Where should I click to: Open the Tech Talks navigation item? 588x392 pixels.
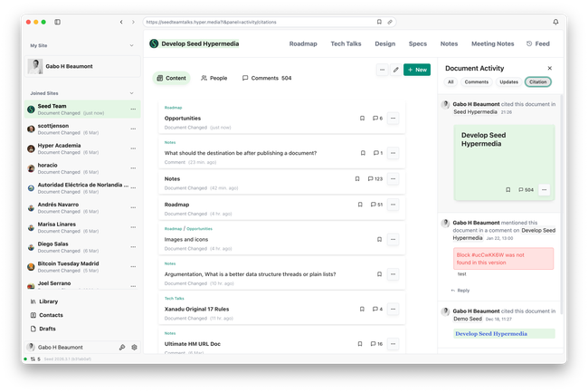coord(346,43)
